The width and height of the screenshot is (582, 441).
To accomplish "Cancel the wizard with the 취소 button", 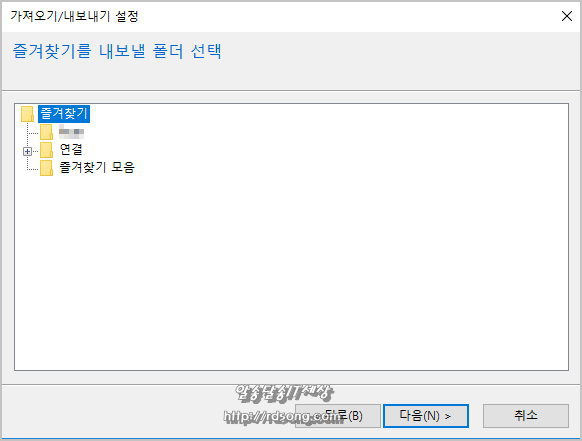I will coord(526,416).
